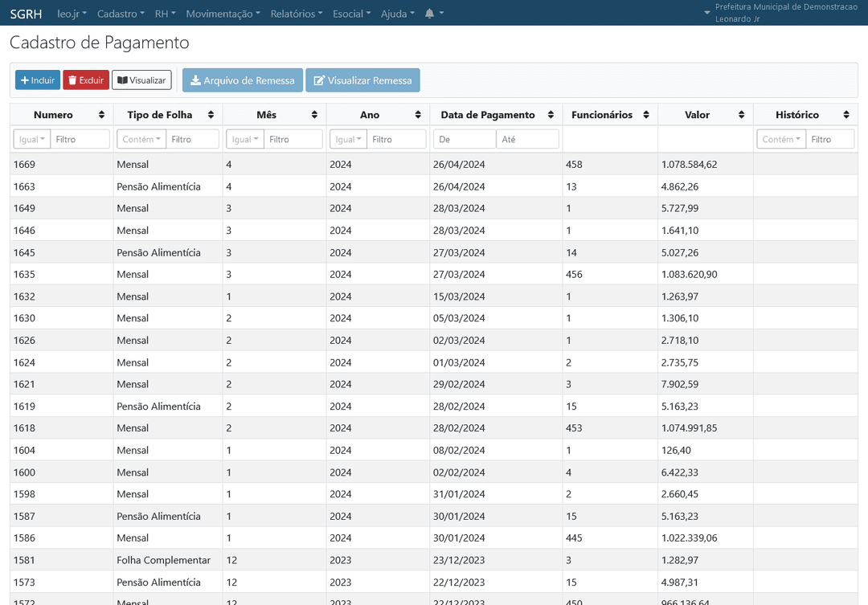Click payment date 15/03/2024
Image resolution: width=868 pixels, height=605 pixels.
click(x=459, y=296)
